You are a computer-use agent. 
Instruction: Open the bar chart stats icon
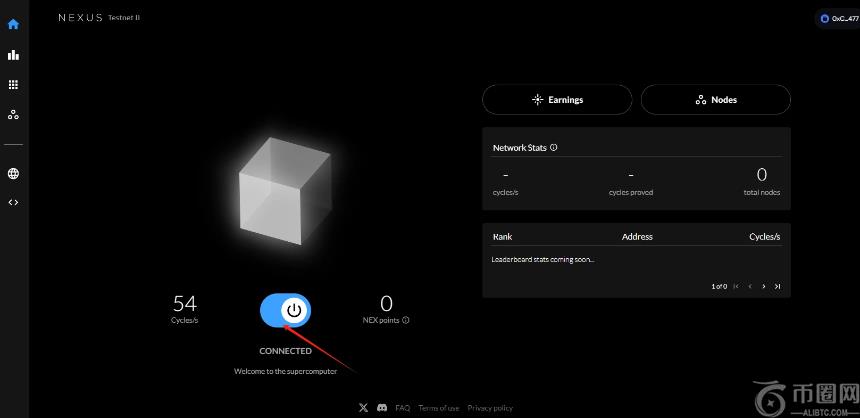pos(13,54)
